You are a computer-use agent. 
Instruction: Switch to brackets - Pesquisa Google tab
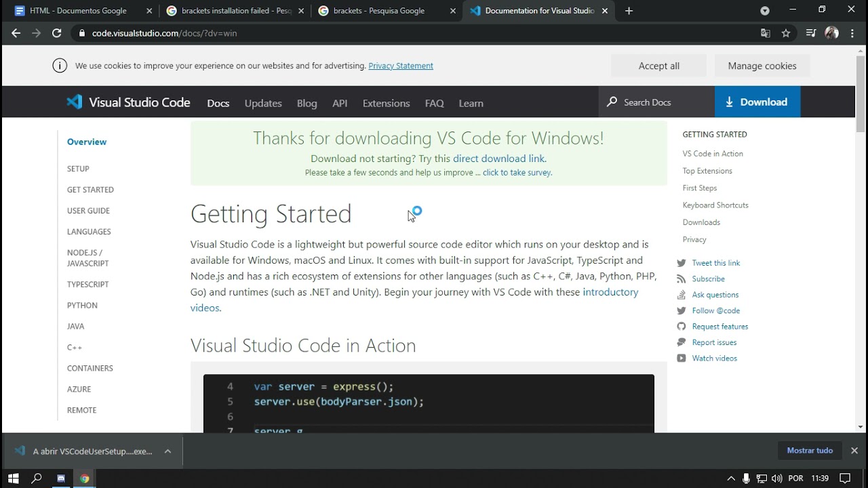tap(387, 11)
